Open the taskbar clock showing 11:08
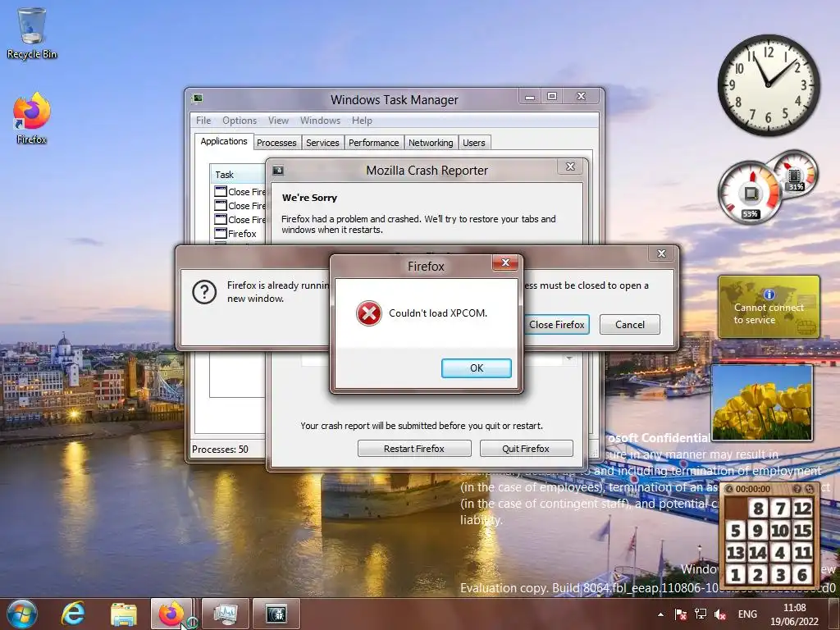 794,614
